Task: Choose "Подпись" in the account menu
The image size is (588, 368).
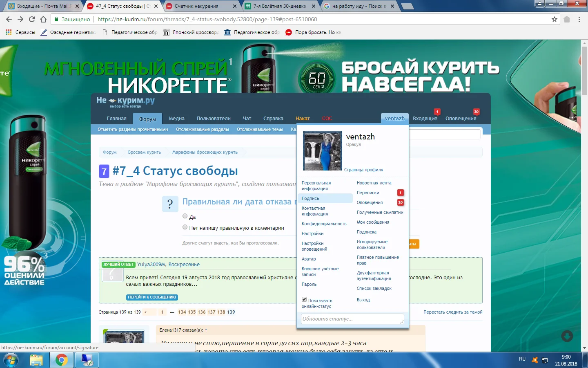Action: tap(310, 198)
